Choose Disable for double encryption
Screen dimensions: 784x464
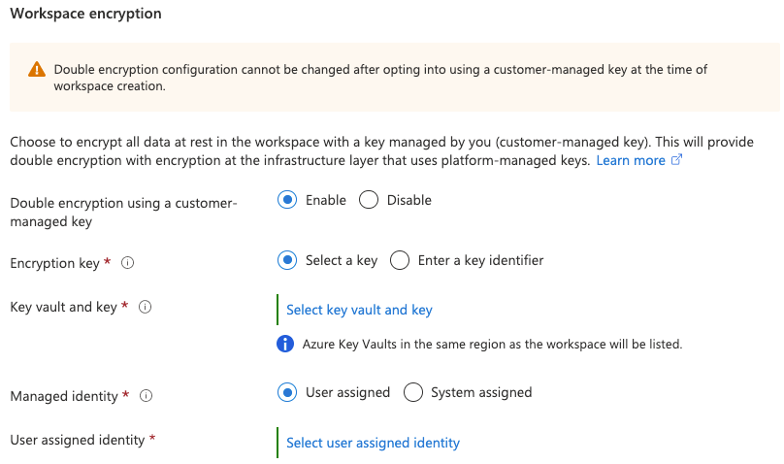[368, 200]
